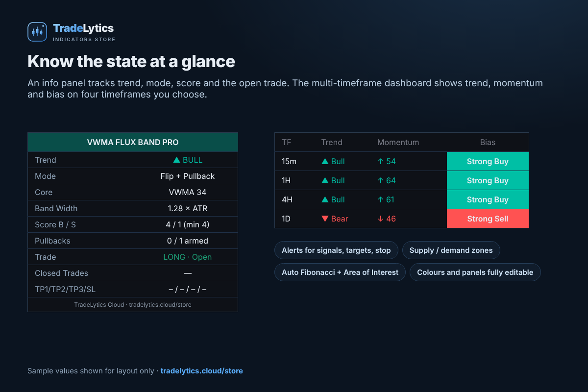Click the TradeLytics candlestick logo icon
588x392 pixels.
(x=37, y=32)
